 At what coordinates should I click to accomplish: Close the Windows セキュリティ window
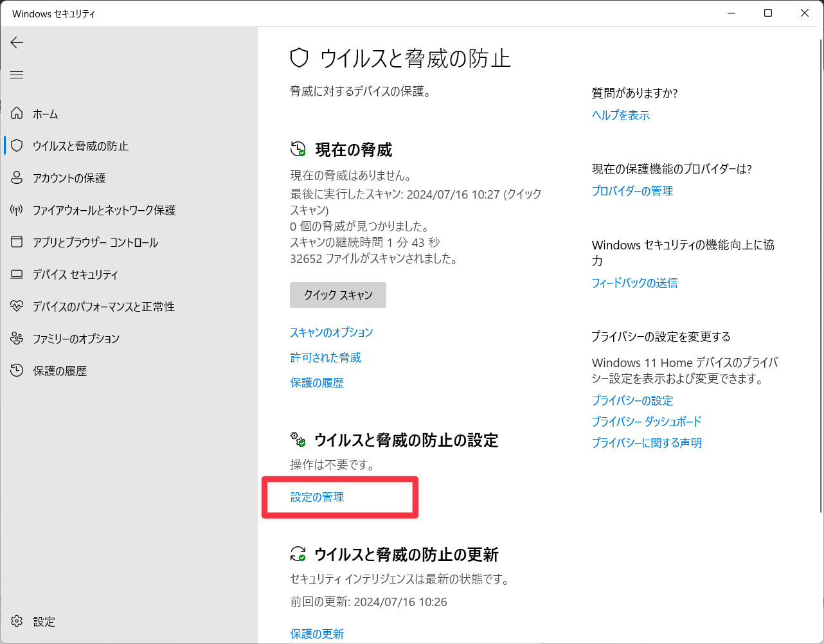point(805,13)
